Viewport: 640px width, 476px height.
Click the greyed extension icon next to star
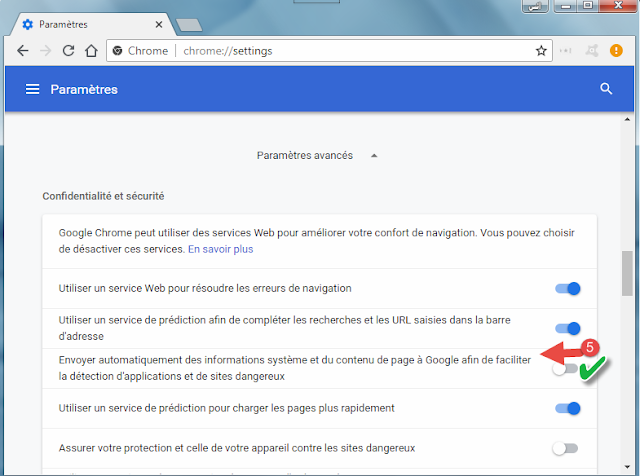(566, 51)
